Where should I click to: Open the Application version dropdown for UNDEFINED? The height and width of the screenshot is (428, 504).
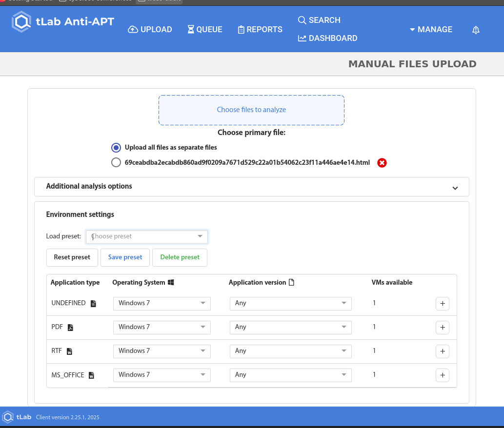coord(291,303)
